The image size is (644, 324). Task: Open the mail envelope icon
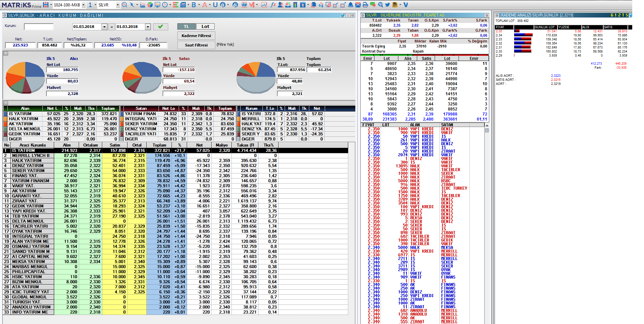[358, 5]
